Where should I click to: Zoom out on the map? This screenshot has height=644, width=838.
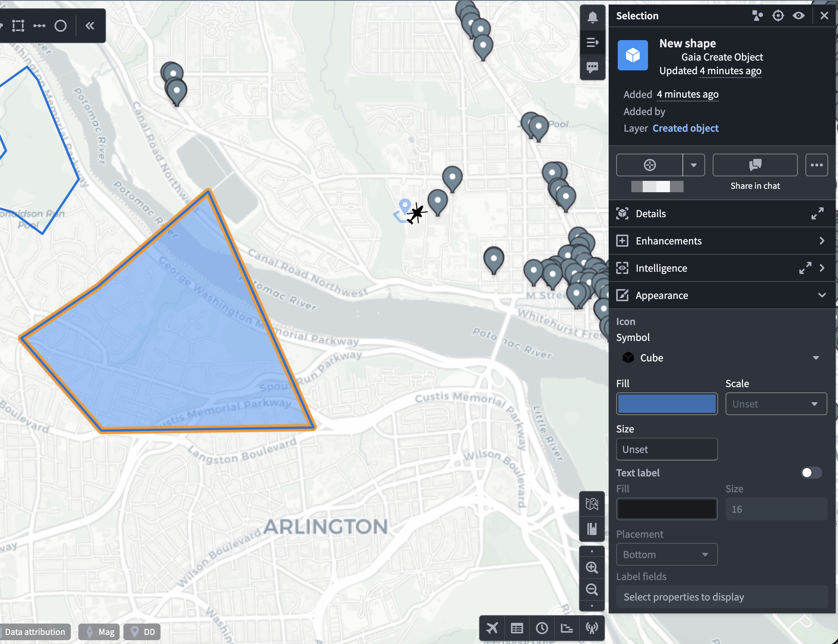click(x=592, y=589)
